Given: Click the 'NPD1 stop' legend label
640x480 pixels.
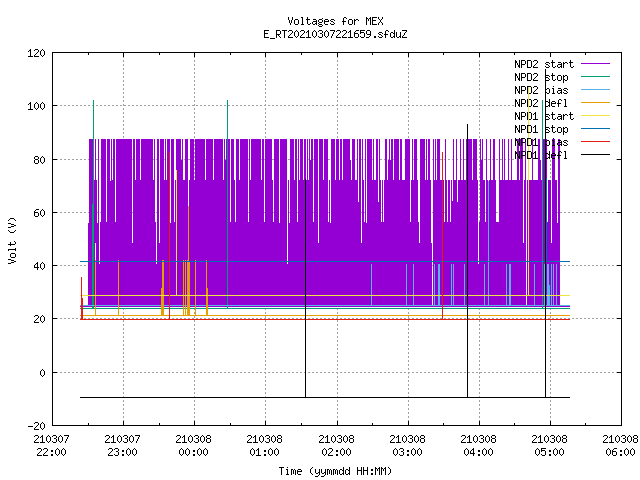Looking at the screenshot, I should tap(541, 129).
